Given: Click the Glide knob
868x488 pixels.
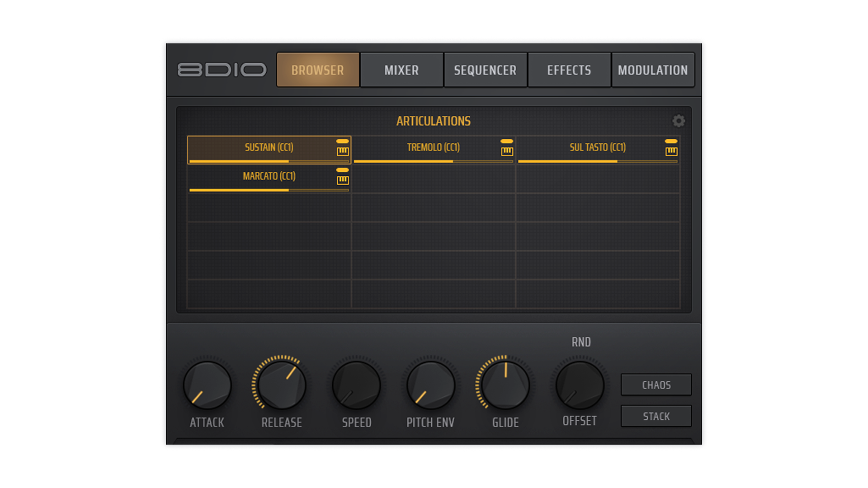Looking at the screenshot, I should point(505,385).
